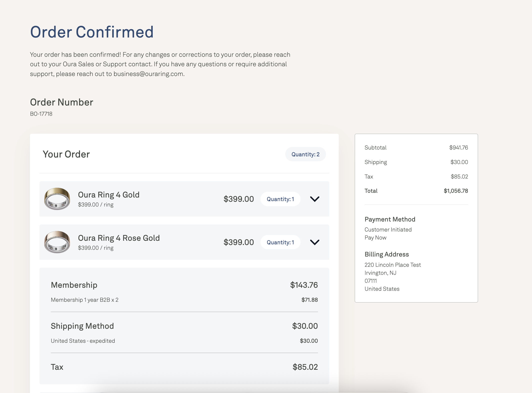
Task: Click the Payment Method heading
Action: pos(390,219)
